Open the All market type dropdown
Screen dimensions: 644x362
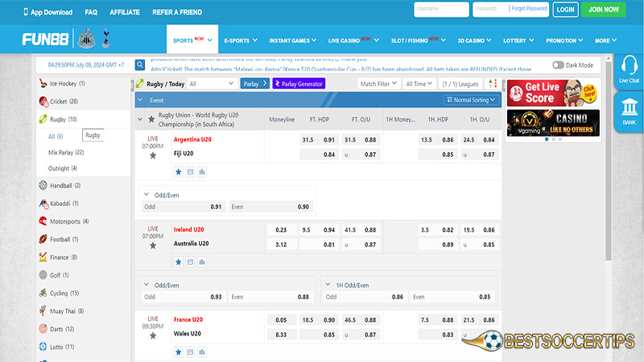point(212,84)
